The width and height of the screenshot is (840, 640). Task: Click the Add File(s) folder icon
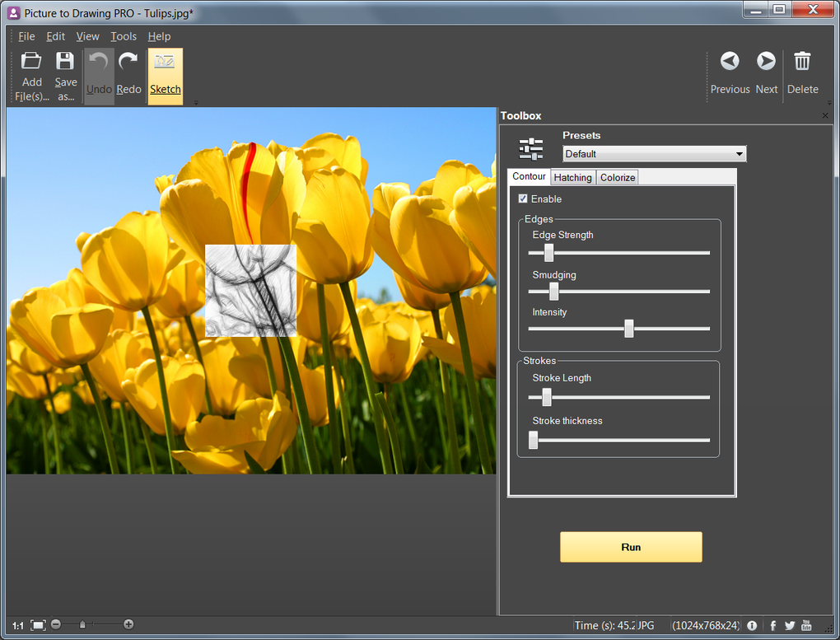[31, 61]
